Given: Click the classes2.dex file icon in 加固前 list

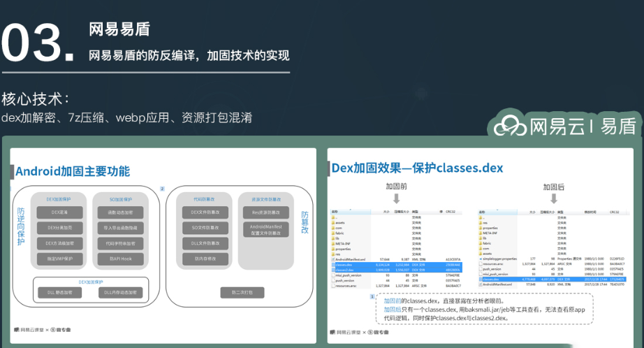Looking at the screenshot, I should point(333,270).
